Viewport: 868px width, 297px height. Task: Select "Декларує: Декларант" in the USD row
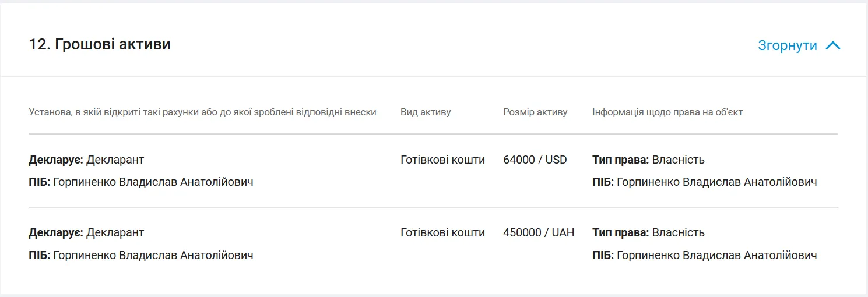coord(86,160)
